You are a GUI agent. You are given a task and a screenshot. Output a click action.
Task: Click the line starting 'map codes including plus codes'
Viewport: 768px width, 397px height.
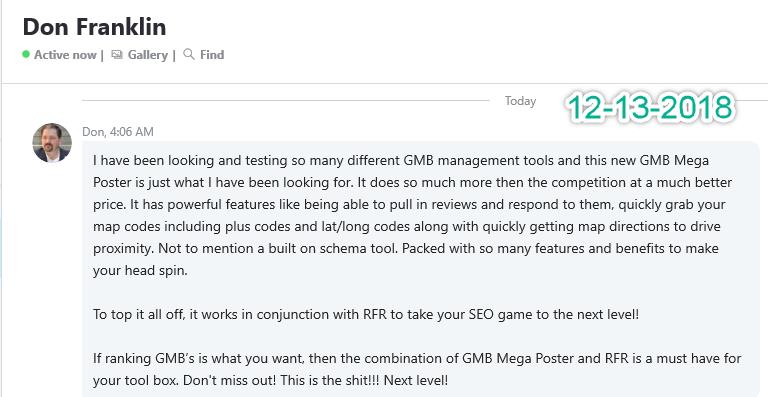407,227
